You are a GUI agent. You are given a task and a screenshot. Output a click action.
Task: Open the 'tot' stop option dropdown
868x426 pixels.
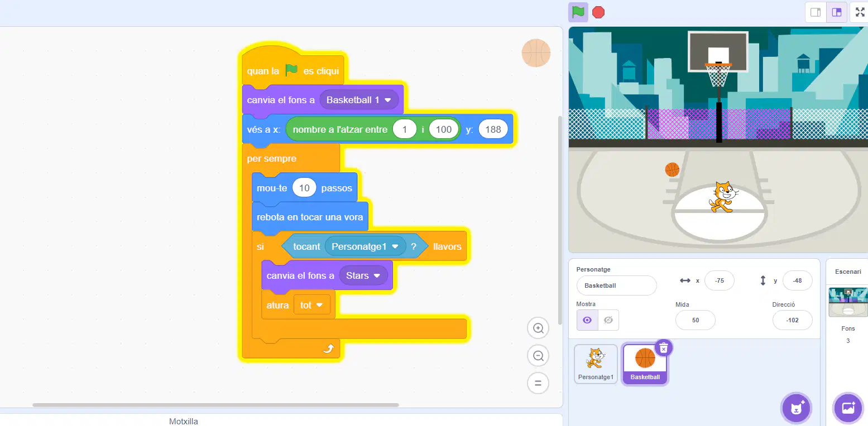tap(312, 305)
